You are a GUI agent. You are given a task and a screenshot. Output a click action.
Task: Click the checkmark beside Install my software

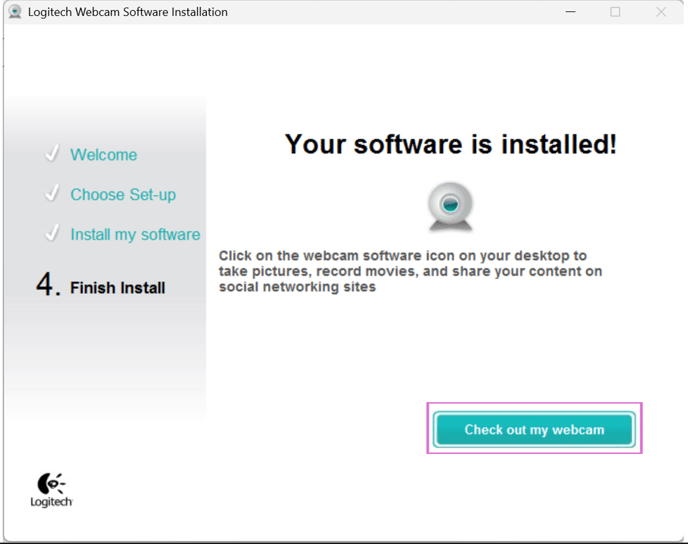tap(52, 234)
